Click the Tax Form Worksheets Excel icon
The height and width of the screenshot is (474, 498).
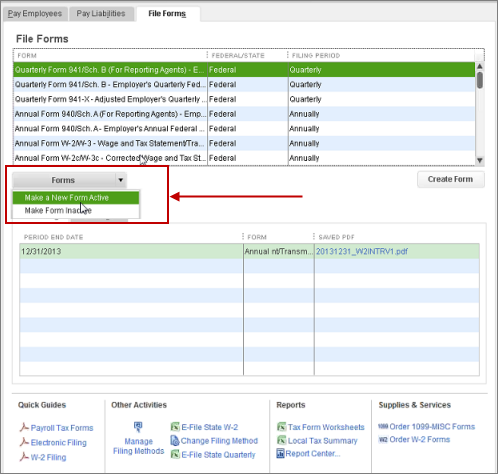point(281,427)
